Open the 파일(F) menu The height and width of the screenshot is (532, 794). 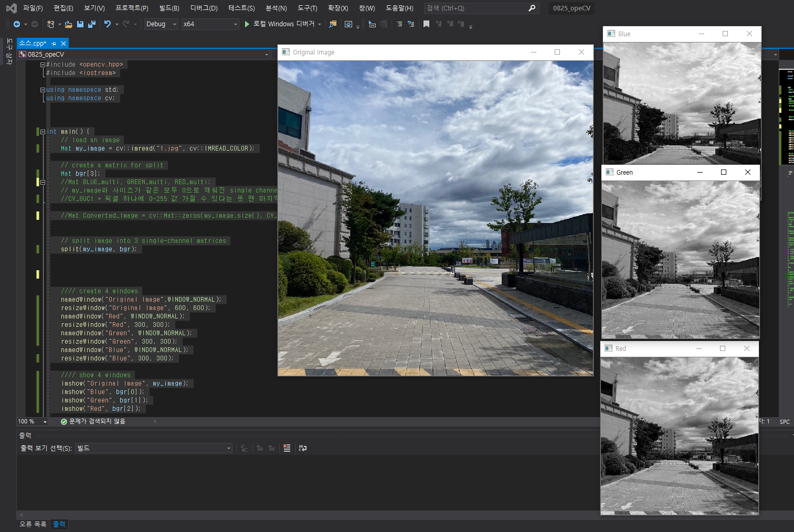[x=33, y=8]
